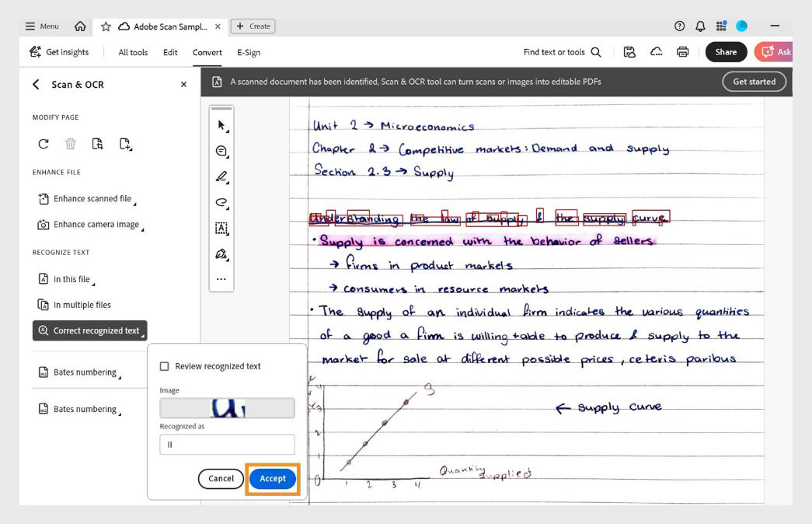Switch to the Convert tab

[207, 52]
